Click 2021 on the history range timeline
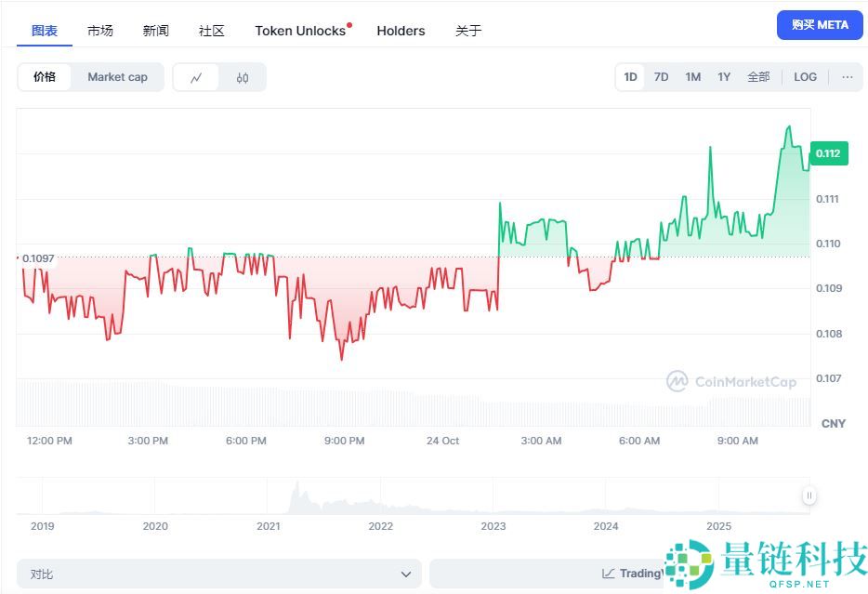Screen dimensions: 868x594 pyautogui.click(x=268, y=526)
